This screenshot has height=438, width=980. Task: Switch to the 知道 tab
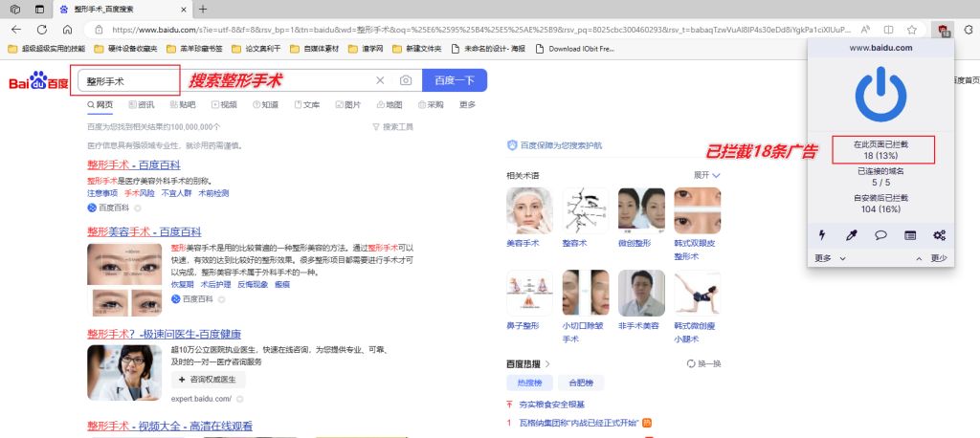pyautogui.click(x=266, y=104)
